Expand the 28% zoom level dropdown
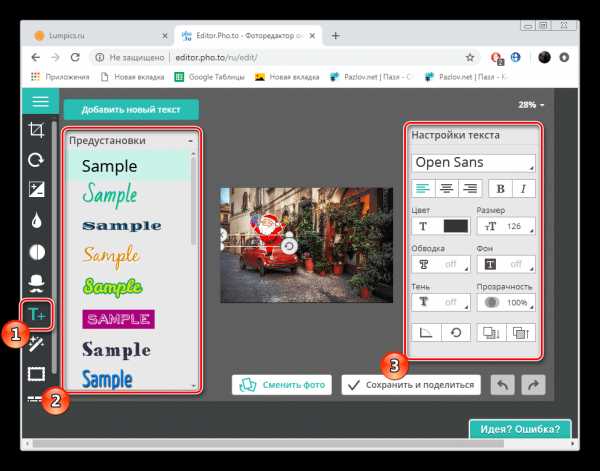This screenshot has height=471, width=600. tap(531, 105)
